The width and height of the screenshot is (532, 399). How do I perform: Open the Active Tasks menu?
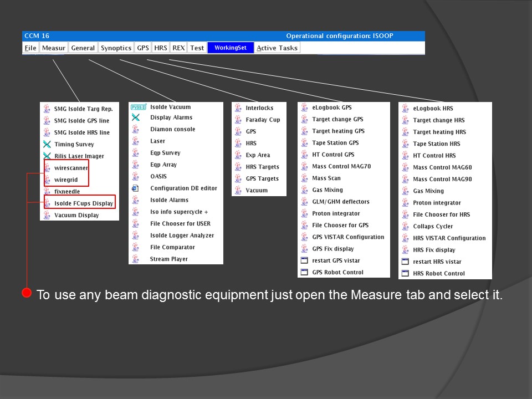(277, 48)
